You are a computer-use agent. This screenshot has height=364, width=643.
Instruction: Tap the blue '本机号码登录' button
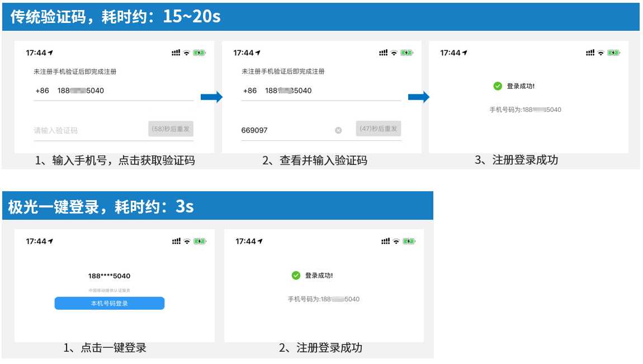click(110, 303)
